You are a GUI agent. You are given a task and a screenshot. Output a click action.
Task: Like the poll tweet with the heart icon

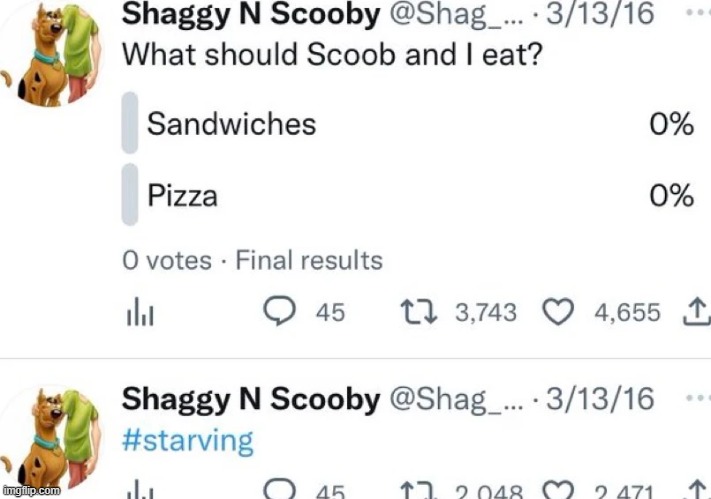pyautogui.click(x=558, y=313)
